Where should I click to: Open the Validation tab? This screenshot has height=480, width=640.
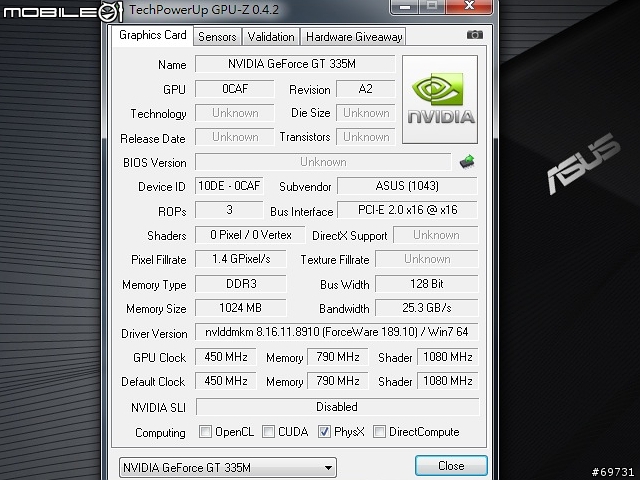(271, 37)
